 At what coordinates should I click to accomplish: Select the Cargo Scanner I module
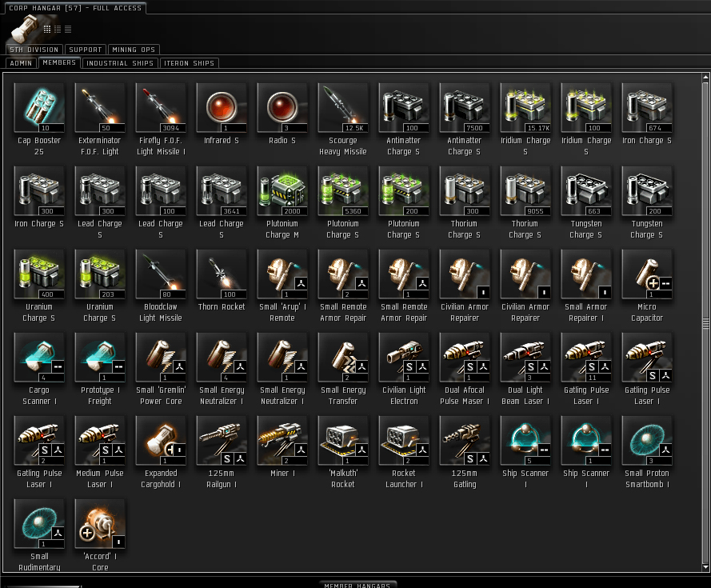(x=39, y=358)
